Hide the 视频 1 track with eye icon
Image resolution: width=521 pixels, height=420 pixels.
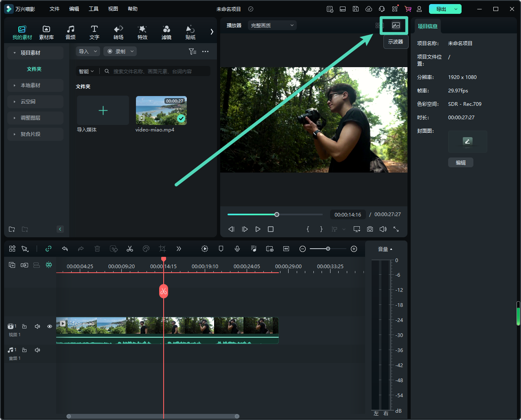pos(50,326)
